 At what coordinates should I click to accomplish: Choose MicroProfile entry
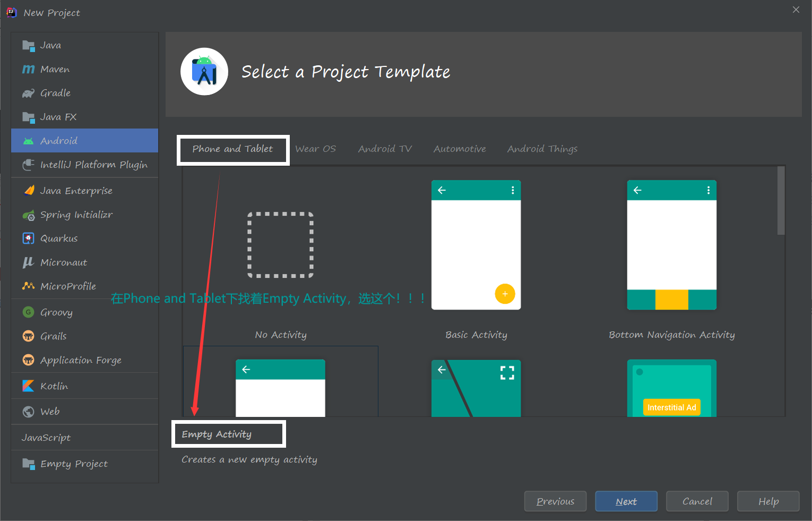[x=85, y=286]
